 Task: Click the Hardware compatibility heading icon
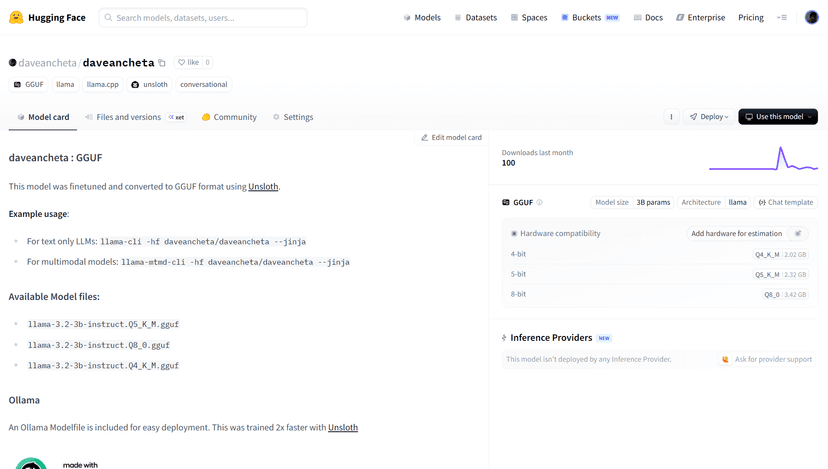[514, 233]
